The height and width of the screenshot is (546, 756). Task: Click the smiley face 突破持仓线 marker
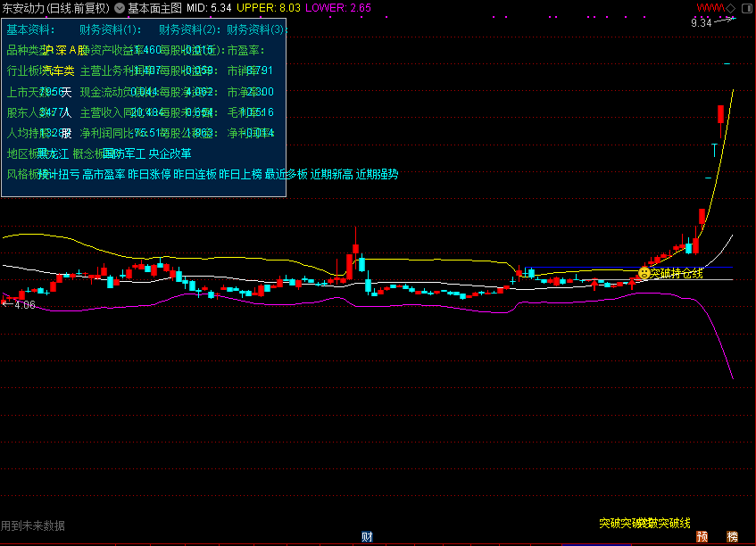[644, 273]
